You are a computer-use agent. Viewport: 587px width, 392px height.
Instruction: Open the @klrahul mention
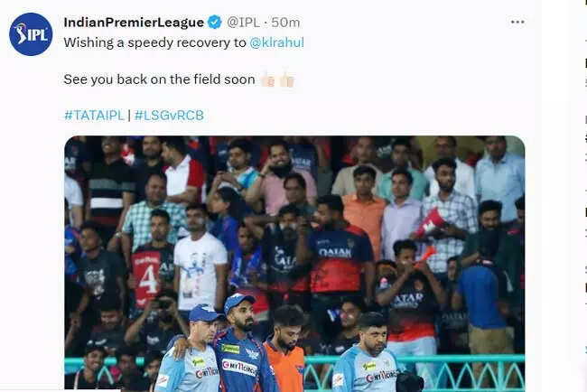(x=276, y=42)
